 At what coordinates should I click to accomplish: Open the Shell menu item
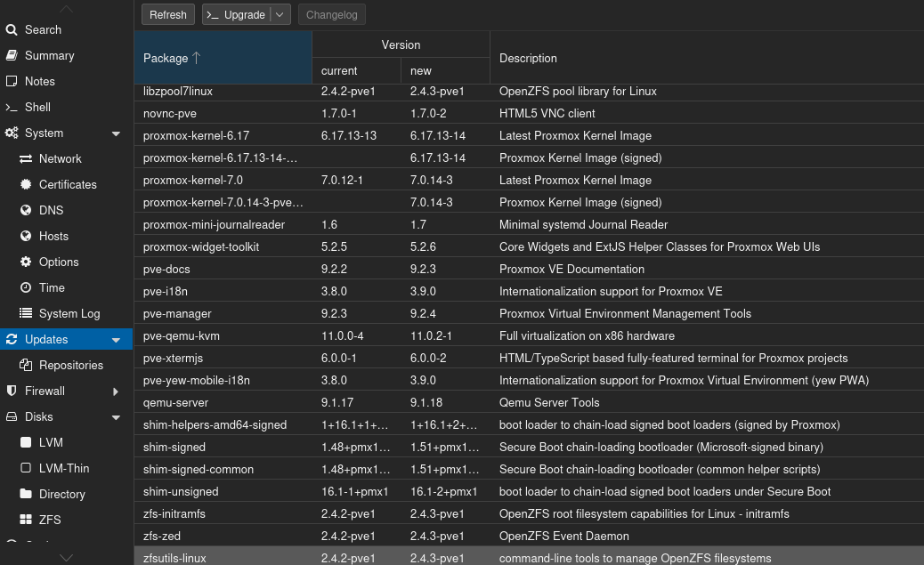click(67, 108)
